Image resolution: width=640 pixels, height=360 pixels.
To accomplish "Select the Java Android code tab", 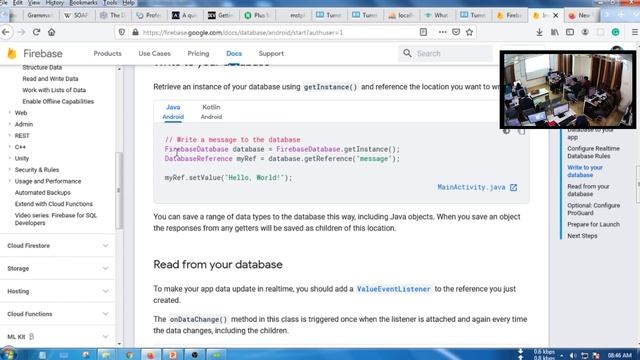I will pyautogui.click(x=173, y=111).
